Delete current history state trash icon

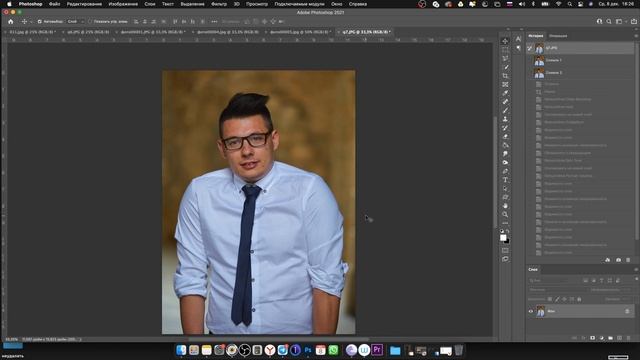(x=628, y=260)
